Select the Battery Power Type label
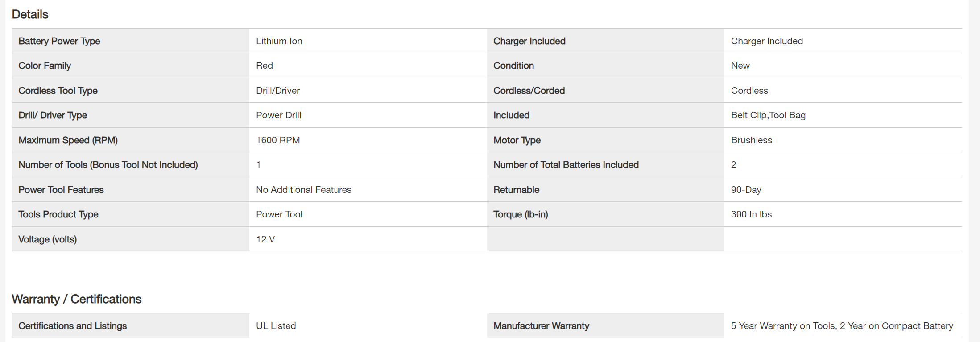Image resolution: width=980 pixels, height=342 pixels. click(59, 41)
